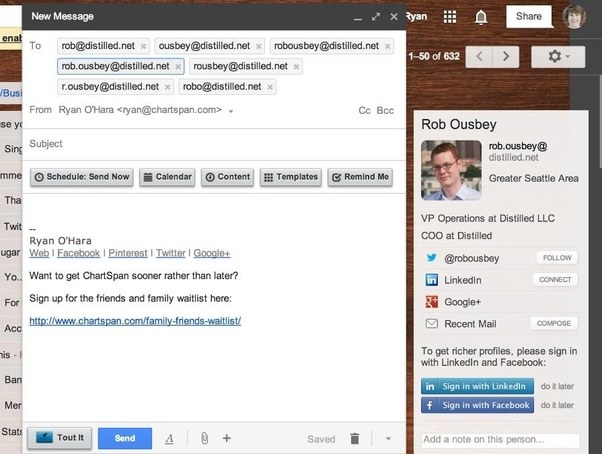Open more options arrow in compose footer
This screenshot has height=454, width=602.
(x=388, y=439)
